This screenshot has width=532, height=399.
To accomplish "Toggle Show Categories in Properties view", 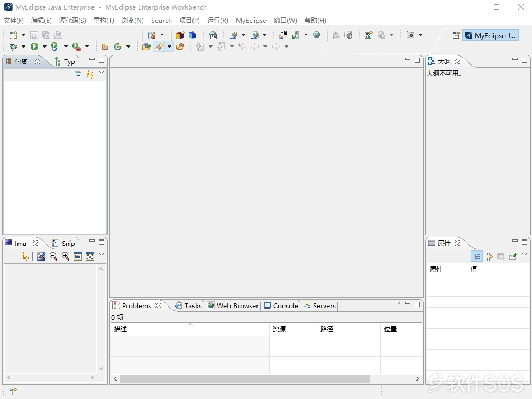I will (x=476, y=256).
